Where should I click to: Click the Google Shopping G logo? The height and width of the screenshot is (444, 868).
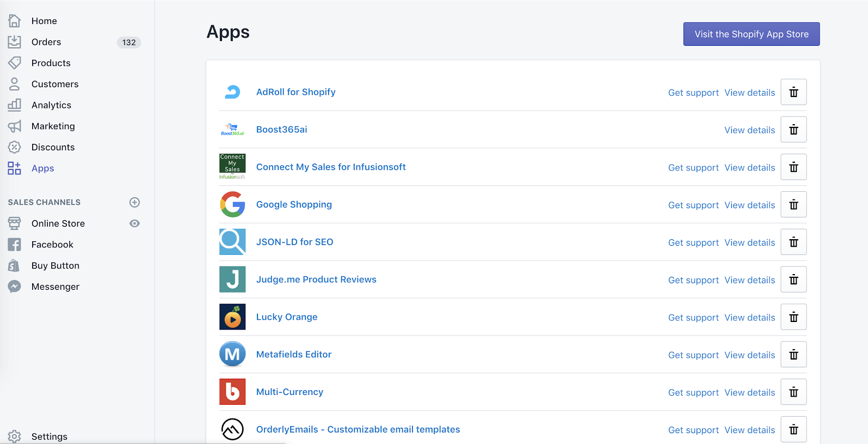tap(232, 204)
